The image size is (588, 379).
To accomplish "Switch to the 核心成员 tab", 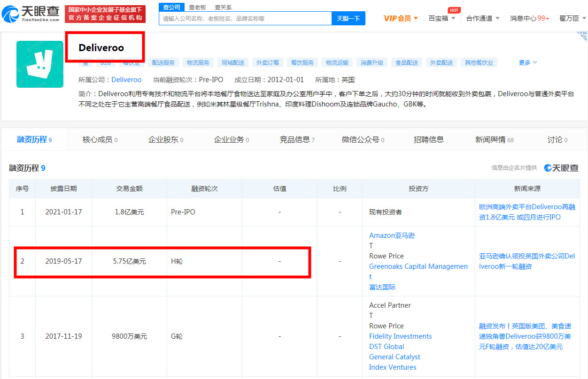I will tap(100, 139).
